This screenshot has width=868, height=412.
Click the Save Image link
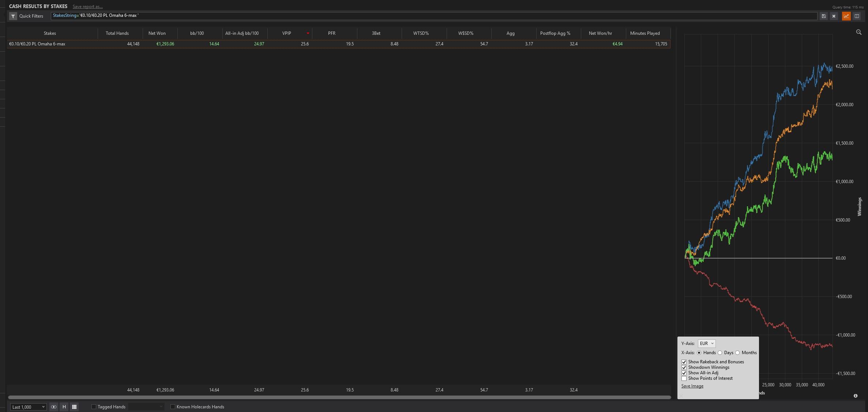[x=692, y=386]
